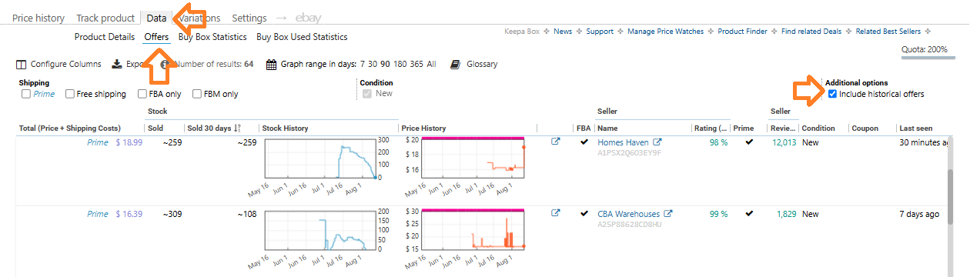Click seller ID A25P88628CD8HU
980x277 pixels.
[630, 225]
